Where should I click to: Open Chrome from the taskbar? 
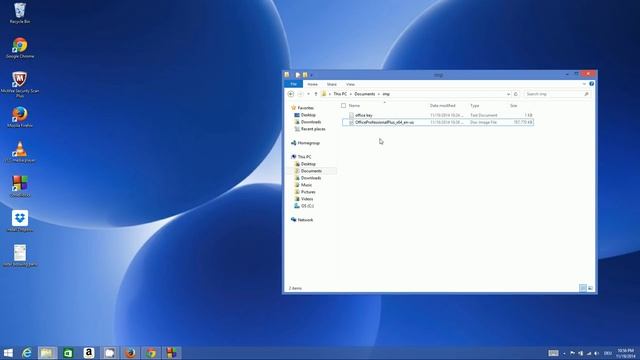point(151,353)
